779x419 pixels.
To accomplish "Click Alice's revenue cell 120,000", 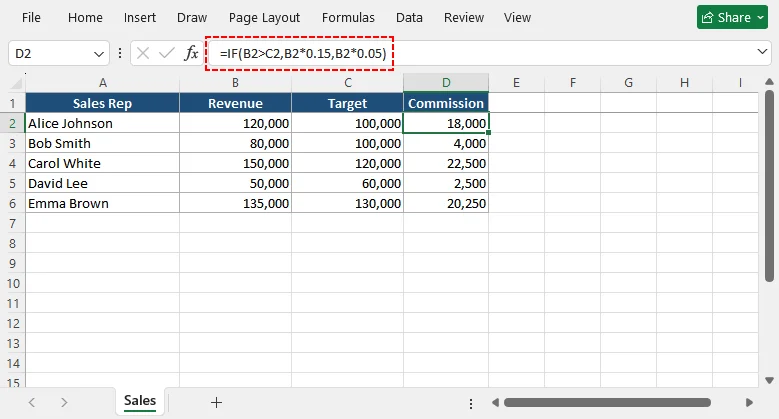I will pyautogui.click(x=235, y=123).
